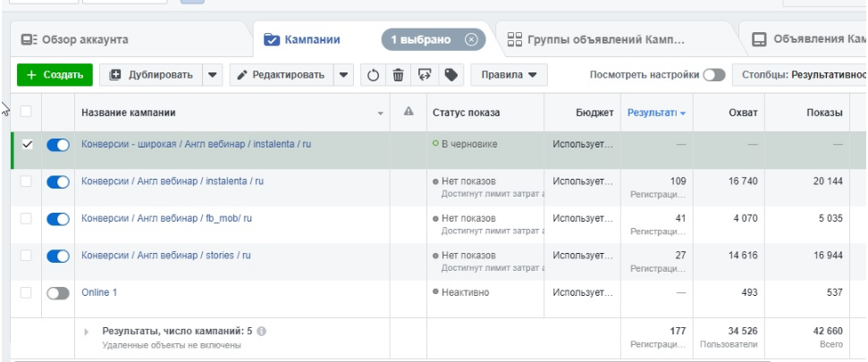The height and width of the screenshot is (362, 868).
Task: Click the 'Группы объявлений' grid icon
Action: [515, 40]
